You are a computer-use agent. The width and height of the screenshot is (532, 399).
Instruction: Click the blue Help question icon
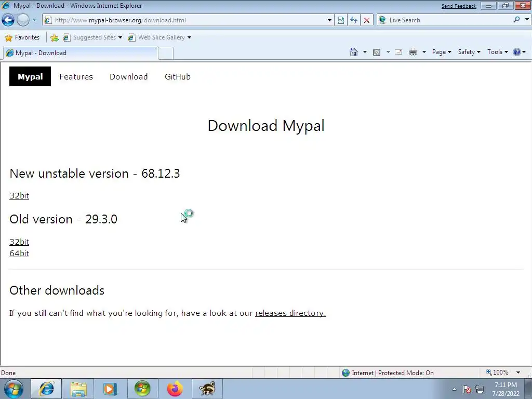tap(517, 52)
